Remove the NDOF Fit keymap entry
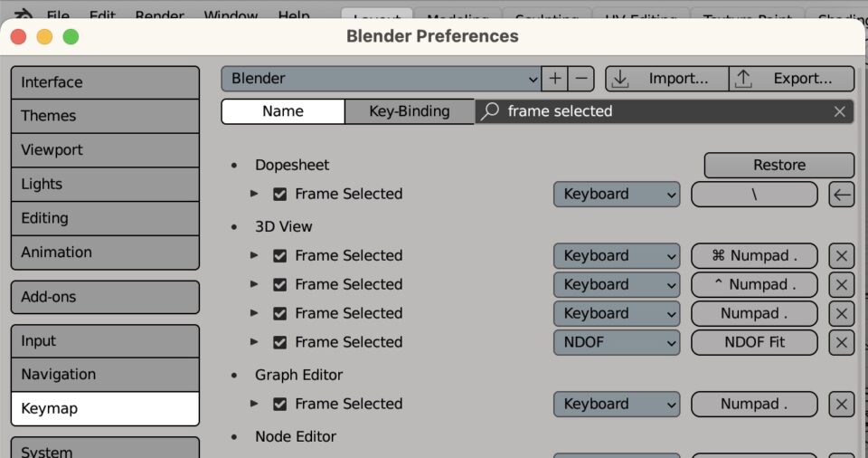The height and width of the screenshot is (458, 868). [x=842, y=342]
